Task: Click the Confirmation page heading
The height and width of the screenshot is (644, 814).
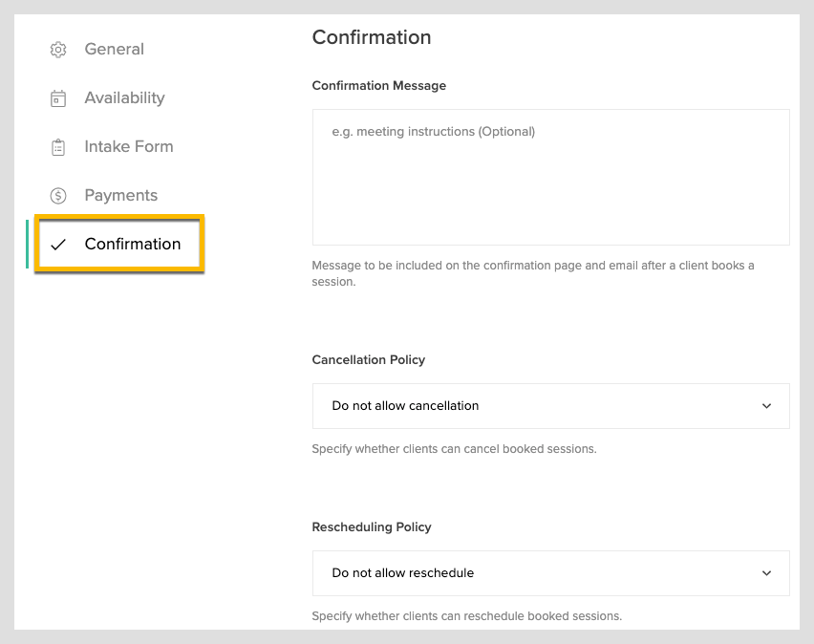Action: [x=372, y=37]
